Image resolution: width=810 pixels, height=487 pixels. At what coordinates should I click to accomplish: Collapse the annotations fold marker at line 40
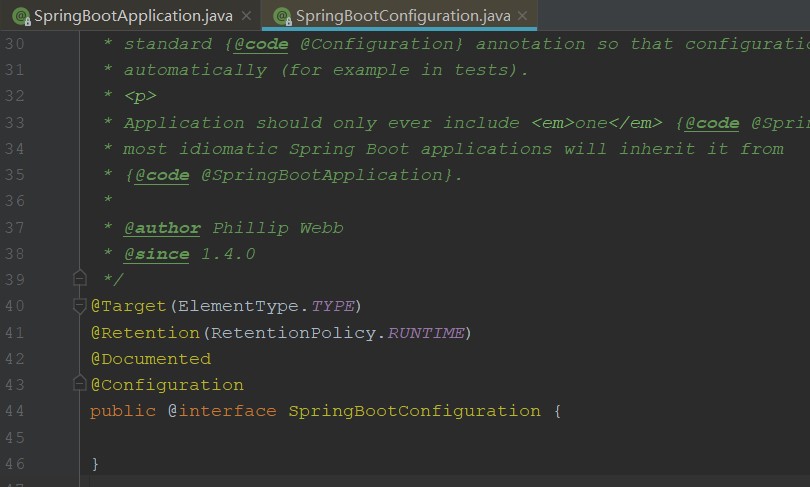(x=80, y=306)
